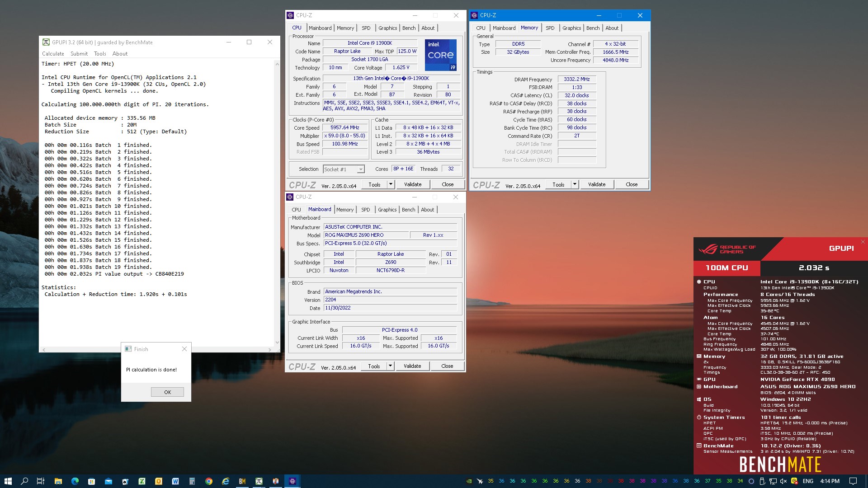Open the Windows Start menu
The image size is (868, 488).
click(8, 481)
